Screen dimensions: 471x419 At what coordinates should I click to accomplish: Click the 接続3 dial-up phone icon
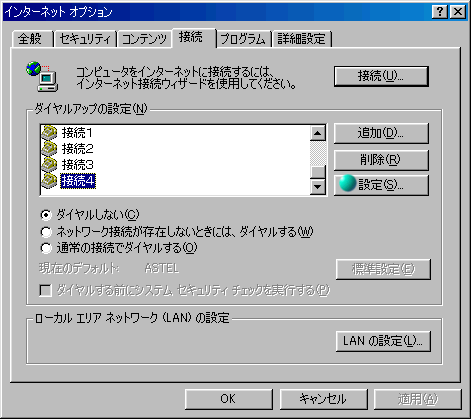click(x=49, y=164)
